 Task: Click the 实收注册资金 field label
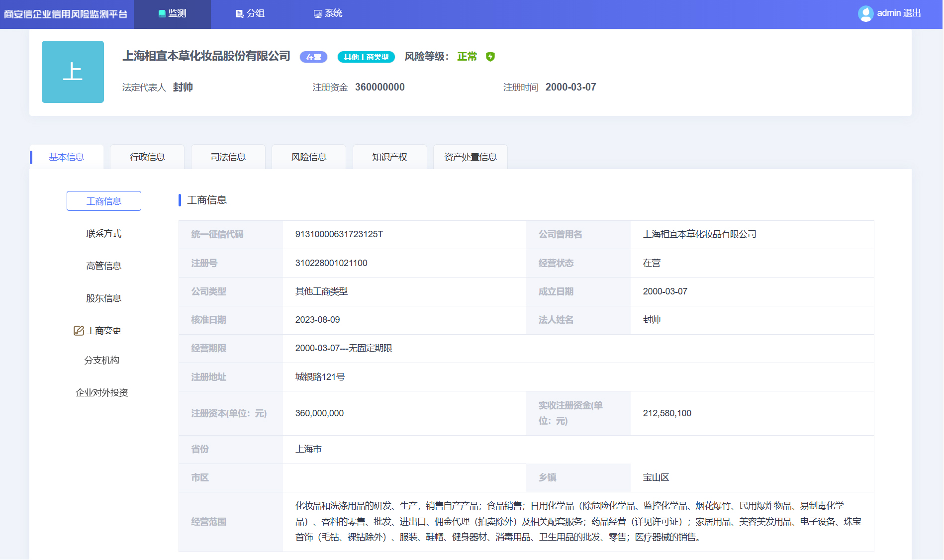click(x=570, y=413)
